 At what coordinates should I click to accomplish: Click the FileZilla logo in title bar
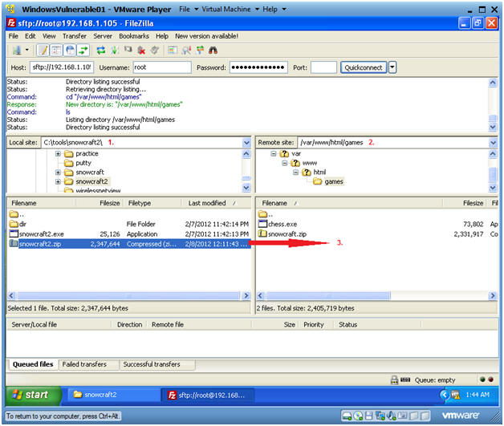[x=11, y=23]
